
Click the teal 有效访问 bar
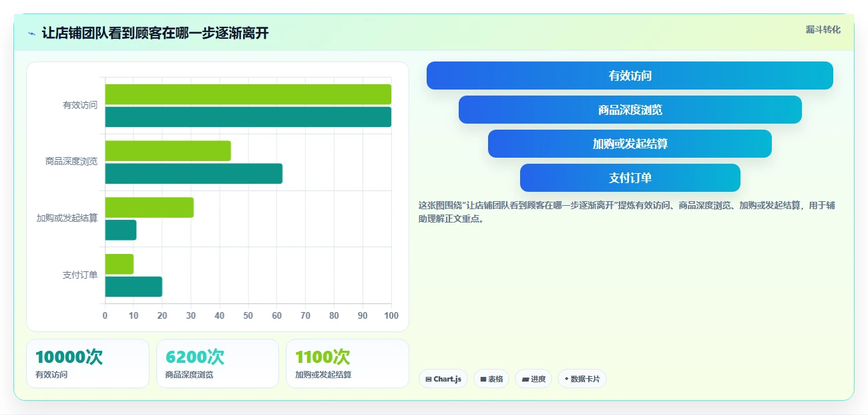248,117
